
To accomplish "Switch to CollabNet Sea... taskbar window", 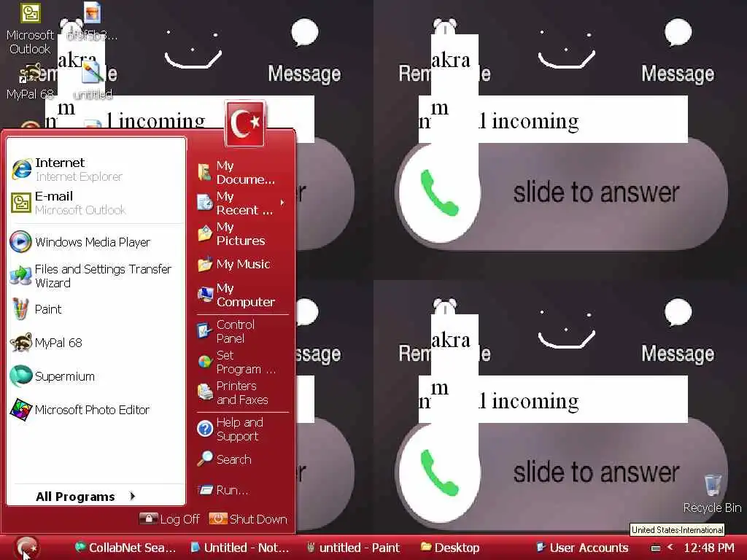I will (x=126, y=548).
